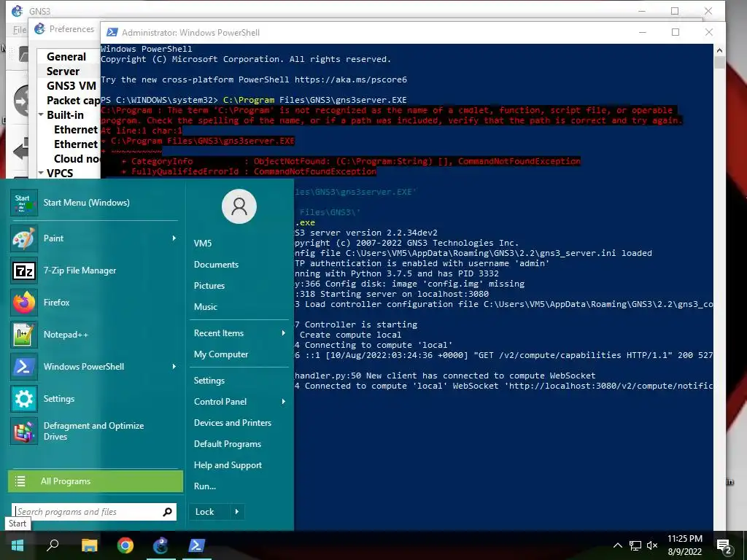Select General in Preferences tree
The width and height of the screenshot is (747, 560).
click(66, 57)
